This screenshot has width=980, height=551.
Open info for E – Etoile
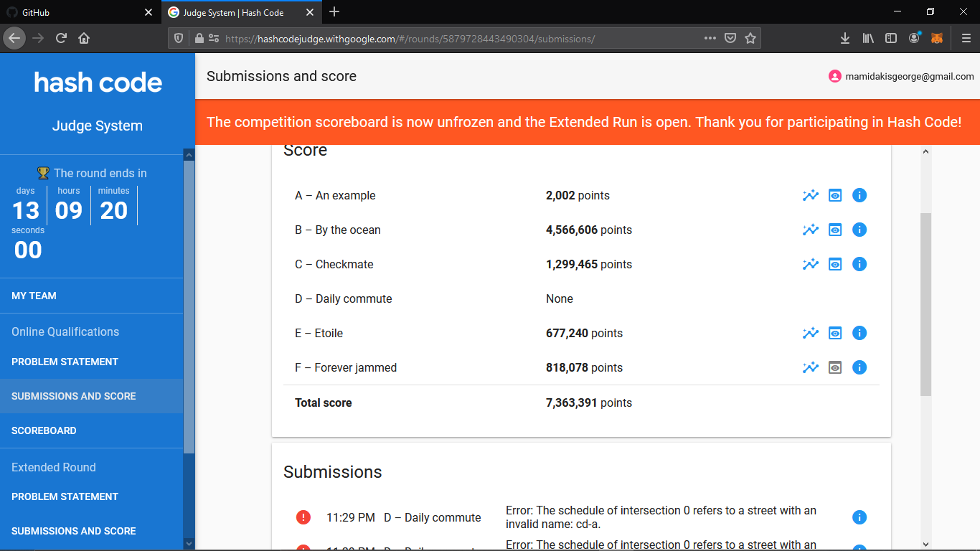tap(859, 333)
